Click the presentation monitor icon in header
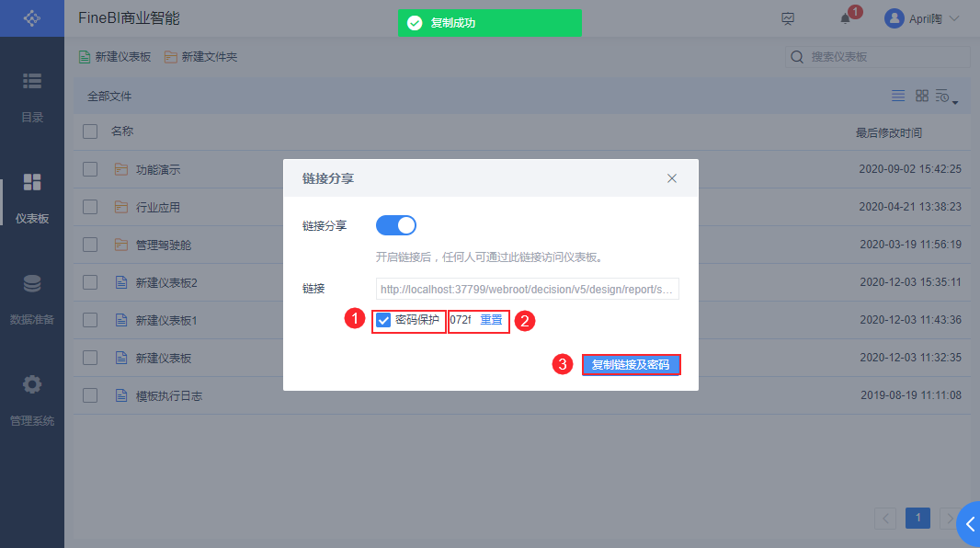Screen dimensions: 980x548 788,18
